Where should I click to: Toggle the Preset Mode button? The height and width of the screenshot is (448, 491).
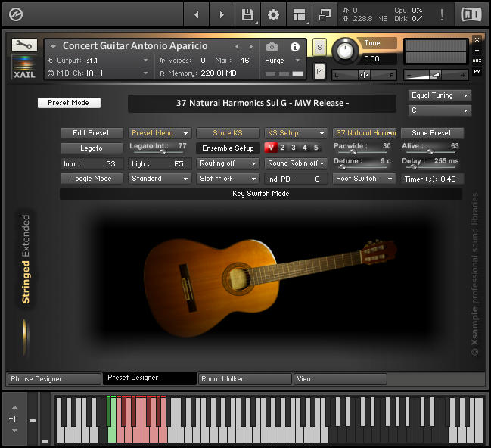tap(69, 103)
